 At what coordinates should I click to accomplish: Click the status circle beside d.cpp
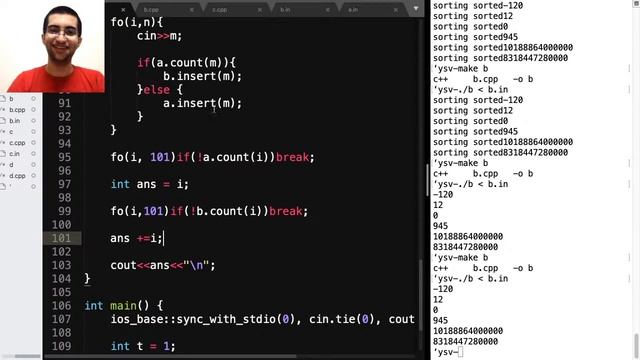(33, 176)
